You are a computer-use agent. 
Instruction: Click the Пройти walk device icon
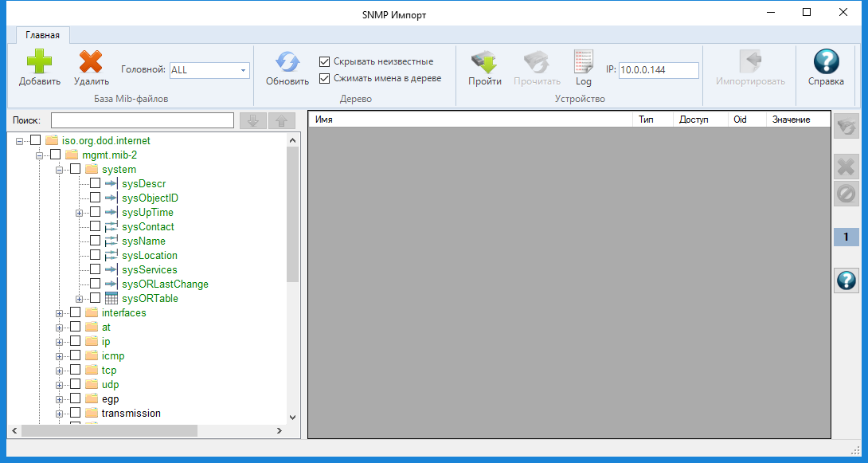coord(484,61)
